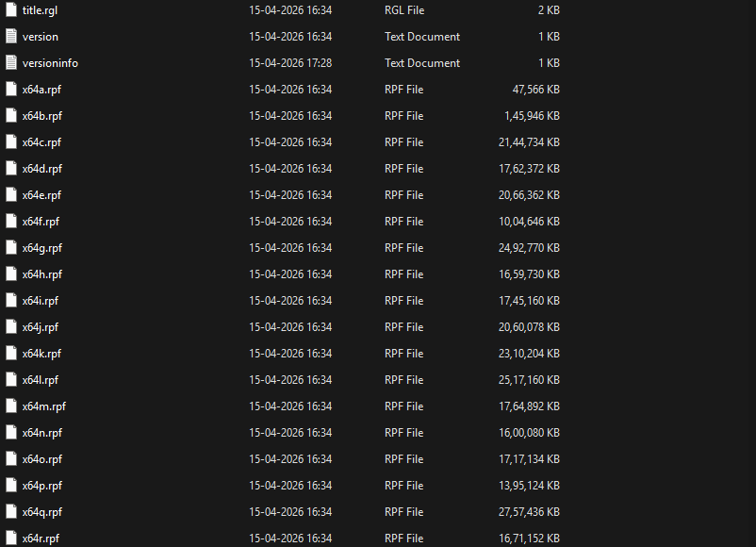The image size is (756, 547).
Task: Click the x64m.rpf file name
Action: pos(43,406)
